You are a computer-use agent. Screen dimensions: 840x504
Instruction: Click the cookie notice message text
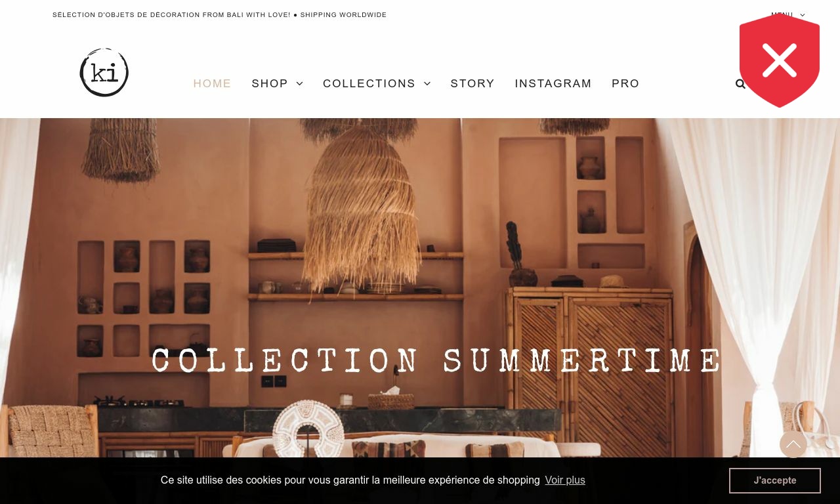(350, 480)
